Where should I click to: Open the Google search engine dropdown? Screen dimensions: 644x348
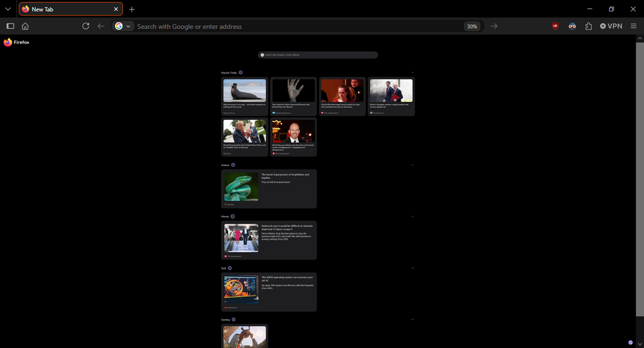pyautogui.click(x=122, y=26)
